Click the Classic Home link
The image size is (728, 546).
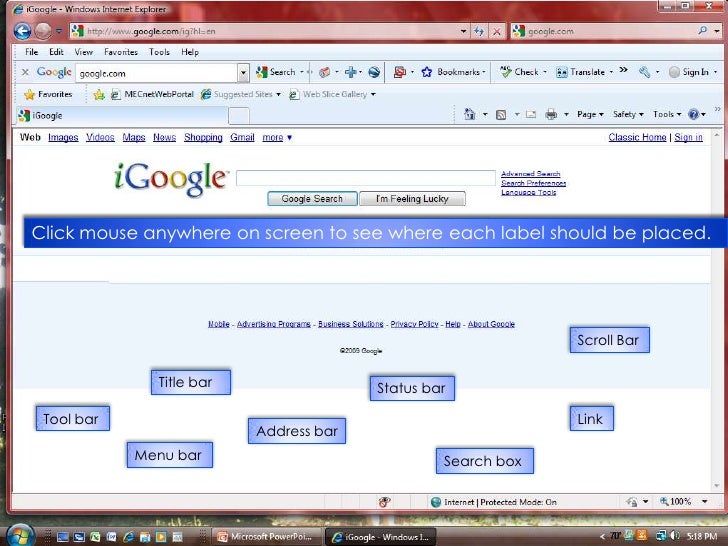637,137
